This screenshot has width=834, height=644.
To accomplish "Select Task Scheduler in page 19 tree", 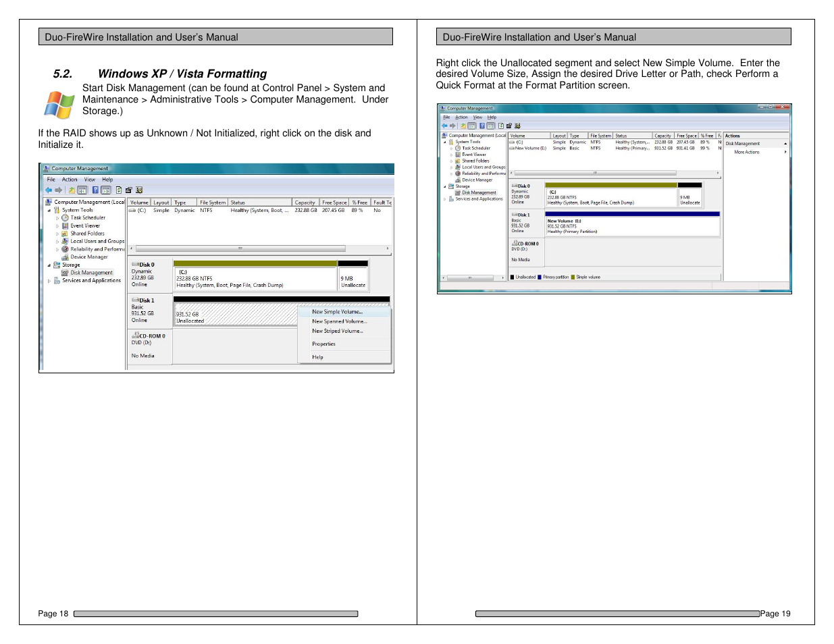I will coord(476,149).
